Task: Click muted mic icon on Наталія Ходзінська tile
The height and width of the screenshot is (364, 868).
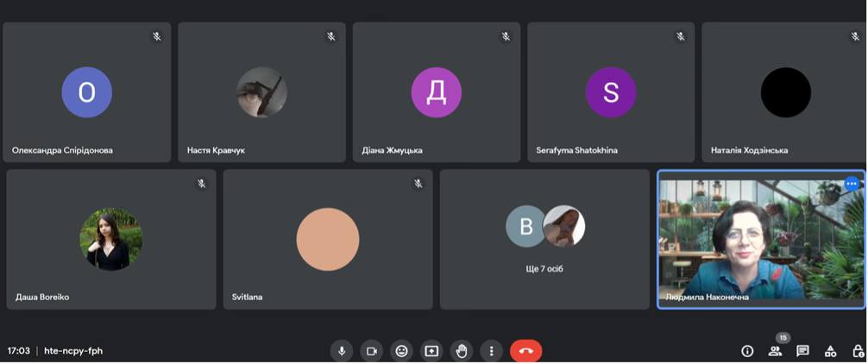Action: point(855,36)
